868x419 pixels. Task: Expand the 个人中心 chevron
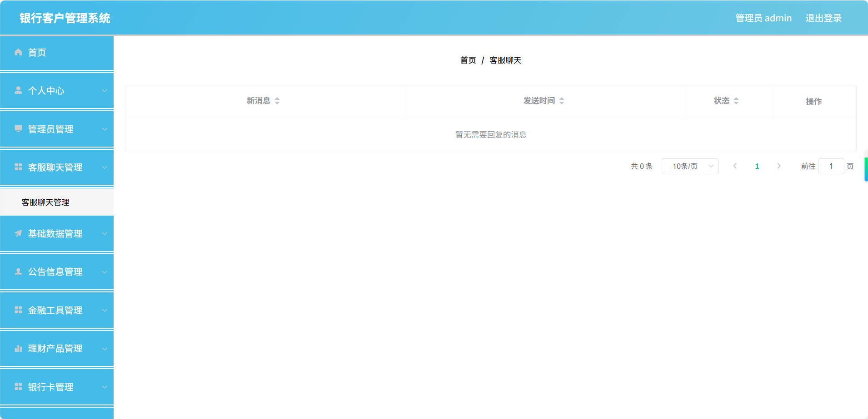[105, 90]
